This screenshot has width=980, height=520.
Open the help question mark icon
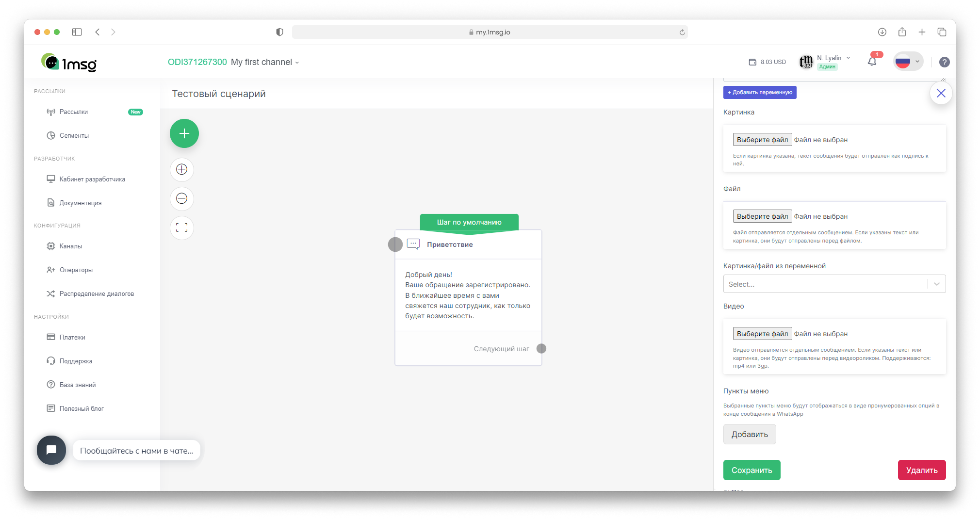[944, 62]
